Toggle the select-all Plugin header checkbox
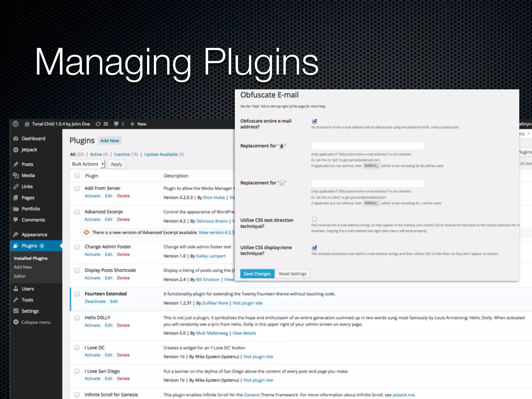This screenshot has width=532, height=399. 77,176
